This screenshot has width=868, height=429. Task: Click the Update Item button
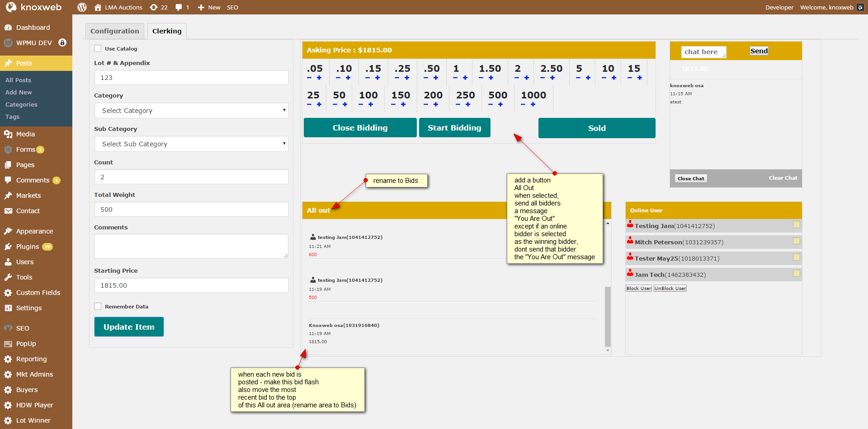(x=129, y=326)
